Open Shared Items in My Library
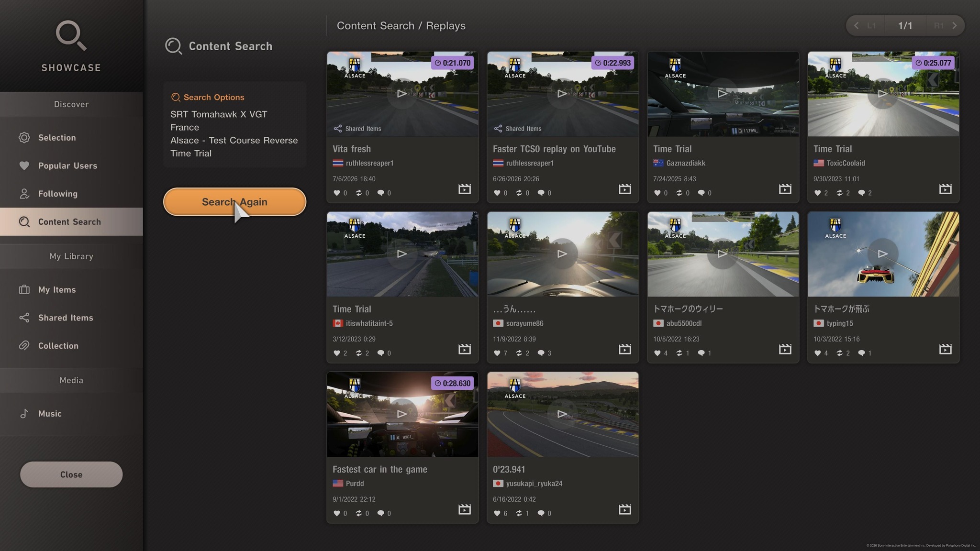Screen dimensions: 980x551 [71, 318]
